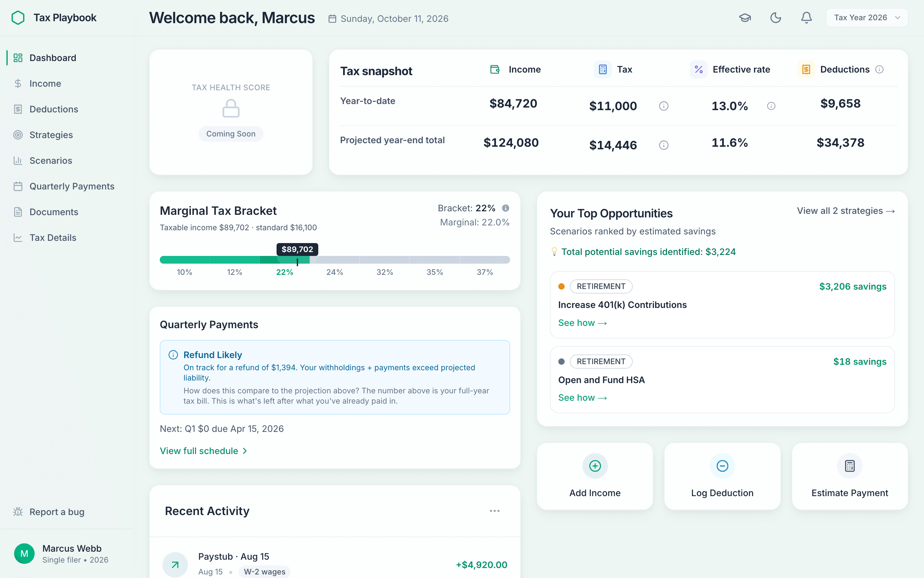Click the Deductions receipt icon in snapshot
The height and width of the screenshot is (578, 924).
tap(806, 69)
